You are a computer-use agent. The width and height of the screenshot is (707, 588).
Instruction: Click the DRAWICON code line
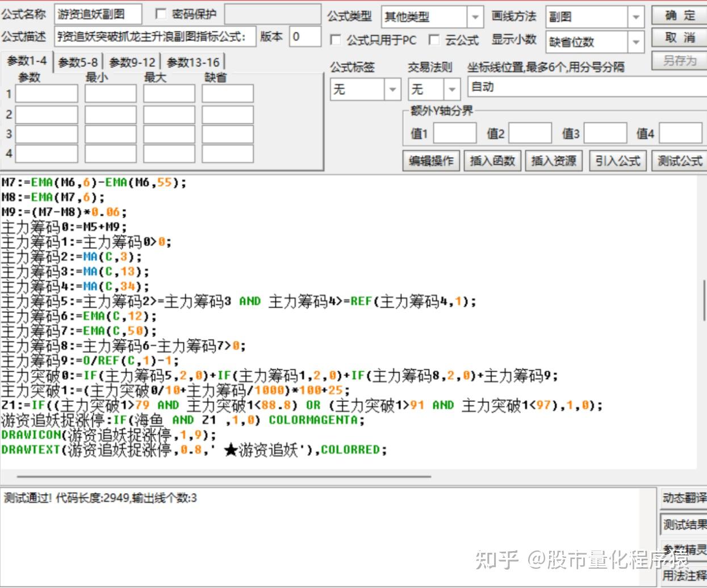[108, 435]
